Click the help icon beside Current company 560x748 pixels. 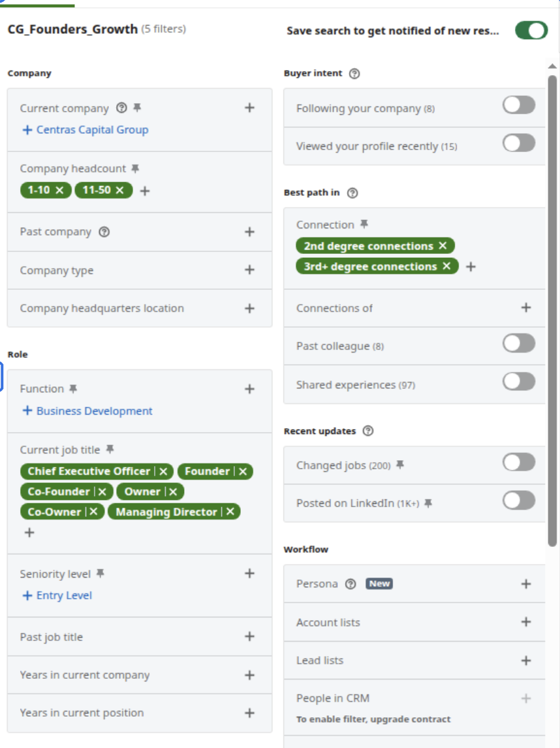[121, 108]
